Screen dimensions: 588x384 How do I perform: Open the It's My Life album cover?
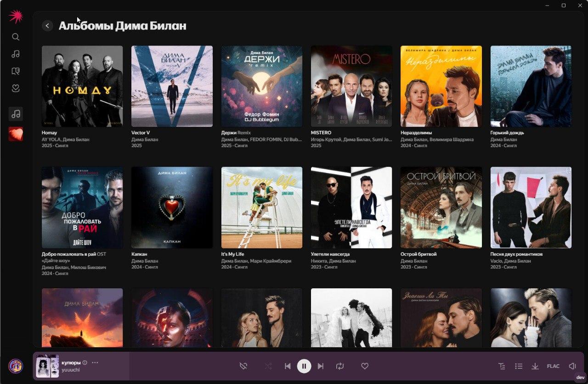tap(262, 207)
